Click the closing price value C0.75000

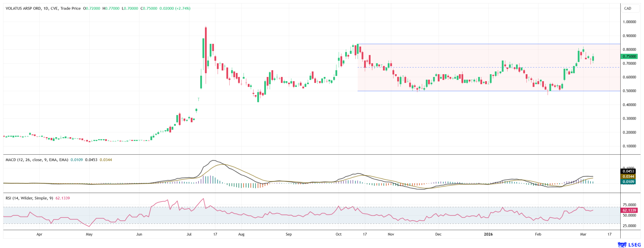pos(149,8)
